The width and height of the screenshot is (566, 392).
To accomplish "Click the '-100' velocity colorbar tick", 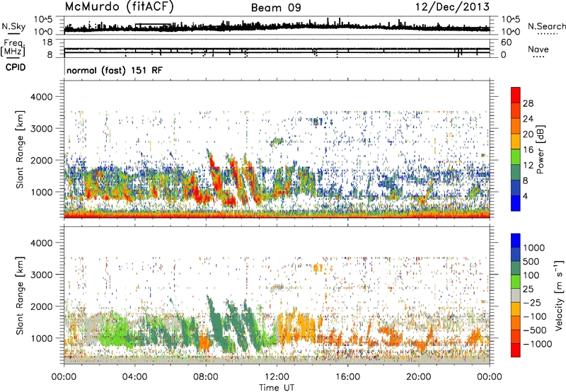I will 535,316.
